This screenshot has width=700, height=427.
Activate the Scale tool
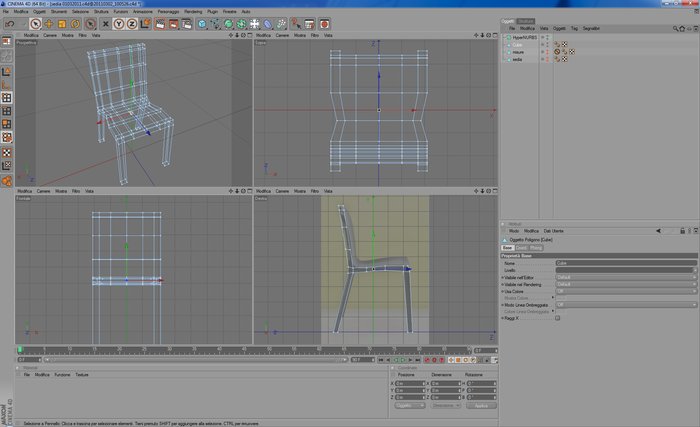tap(62, 24)
